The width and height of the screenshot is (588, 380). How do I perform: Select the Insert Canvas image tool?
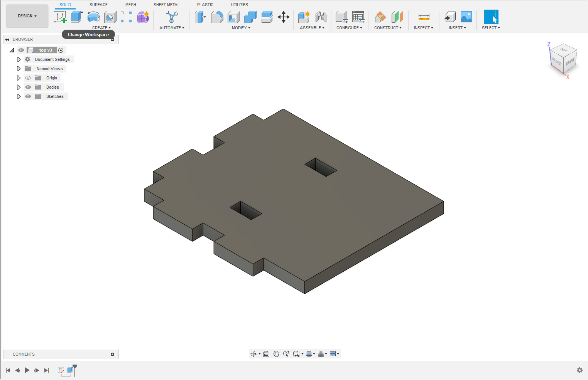(466, 17)
